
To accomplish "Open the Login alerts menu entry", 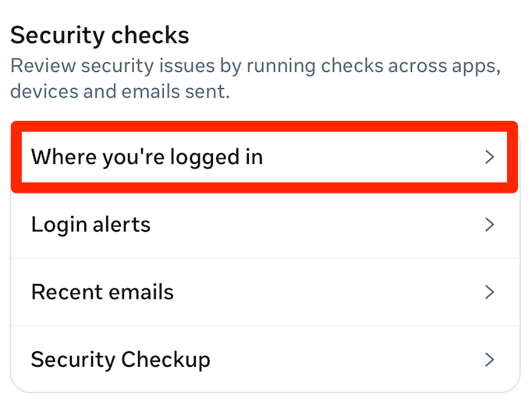I will coord(265,225).
